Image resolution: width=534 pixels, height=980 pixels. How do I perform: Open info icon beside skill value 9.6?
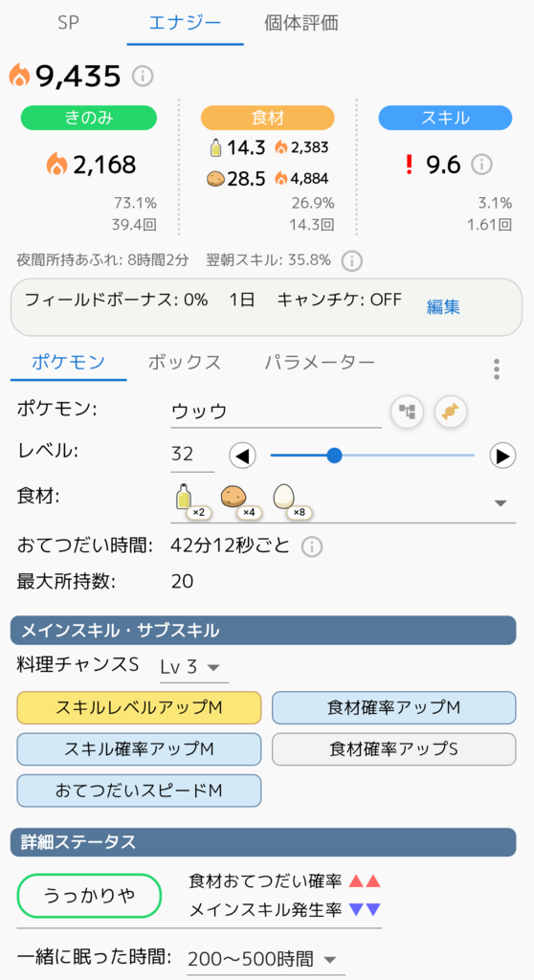pyautogui.click(x=481, y=165)
